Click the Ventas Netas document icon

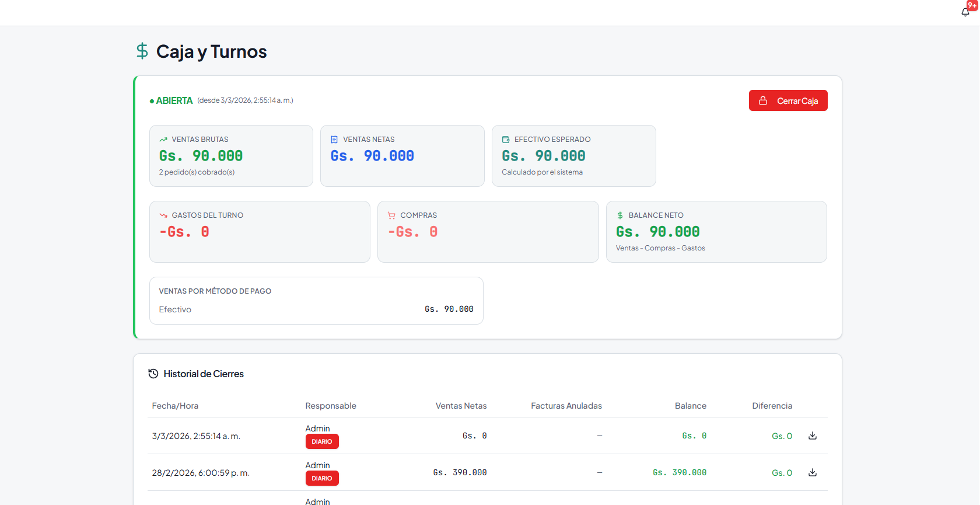pyautogui.click(x=334, y=140)
